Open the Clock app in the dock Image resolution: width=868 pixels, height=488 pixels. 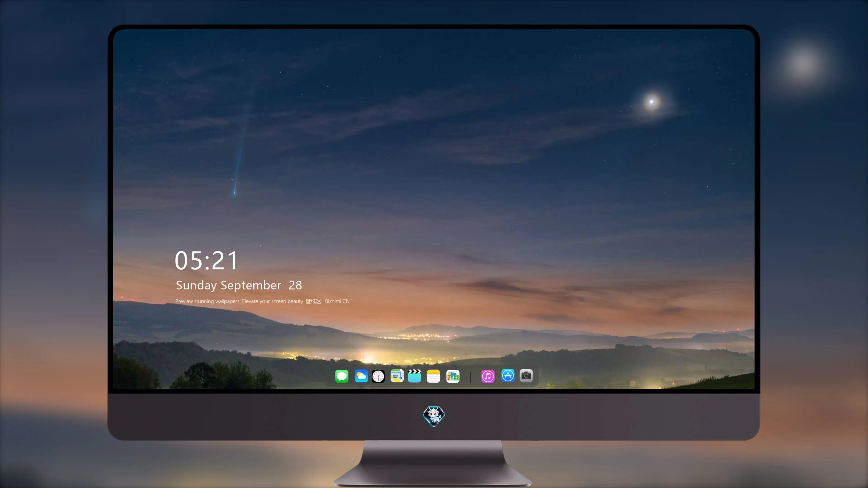378,376
